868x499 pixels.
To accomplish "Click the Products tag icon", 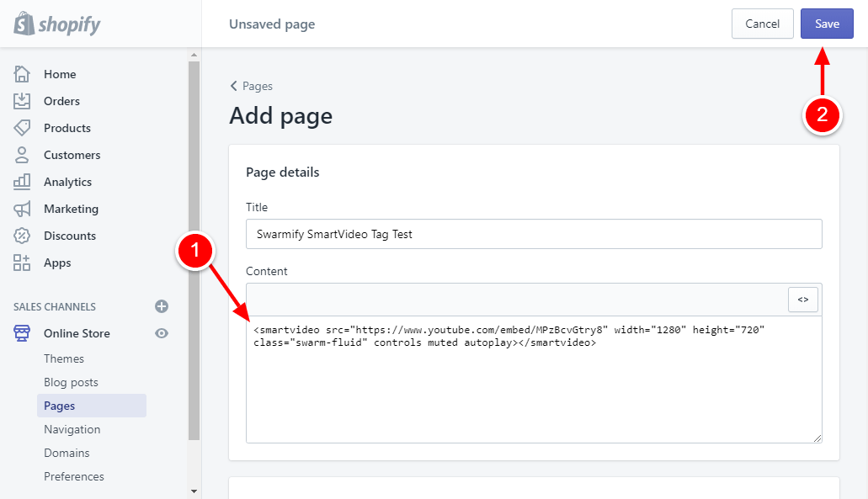I will pos(22,128).
